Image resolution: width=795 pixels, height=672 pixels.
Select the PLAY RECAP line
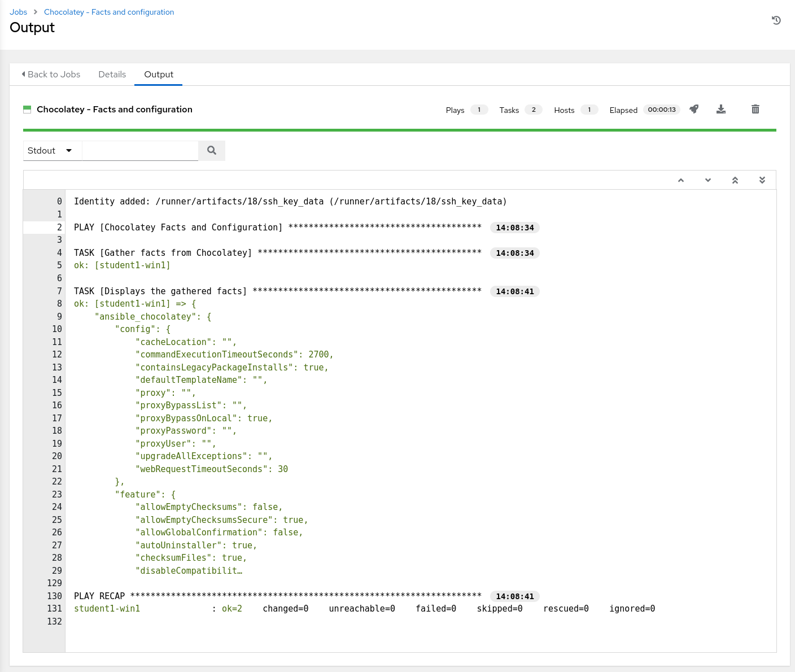(x=277, y=596)
